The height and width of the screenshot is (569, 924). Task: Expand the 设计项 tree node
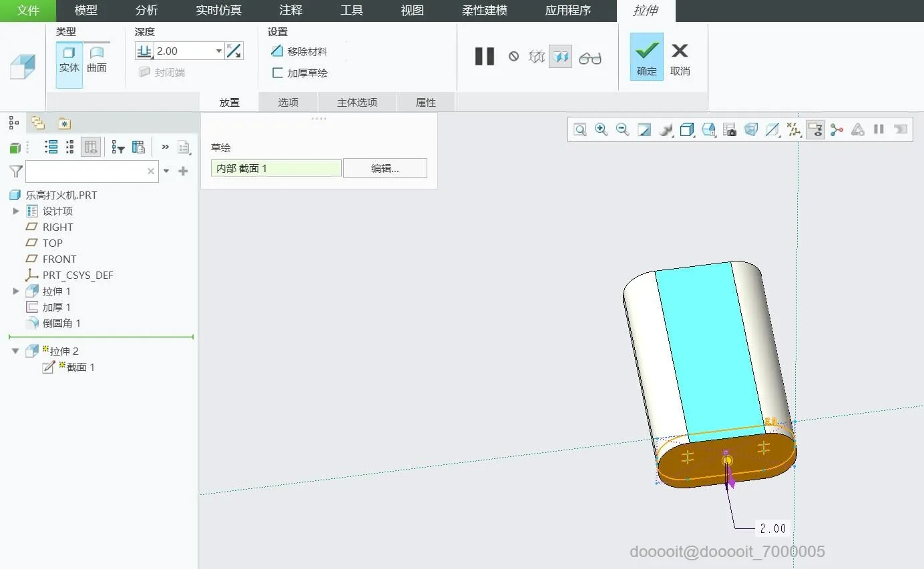pyautogui.click(x=16, y=211)
